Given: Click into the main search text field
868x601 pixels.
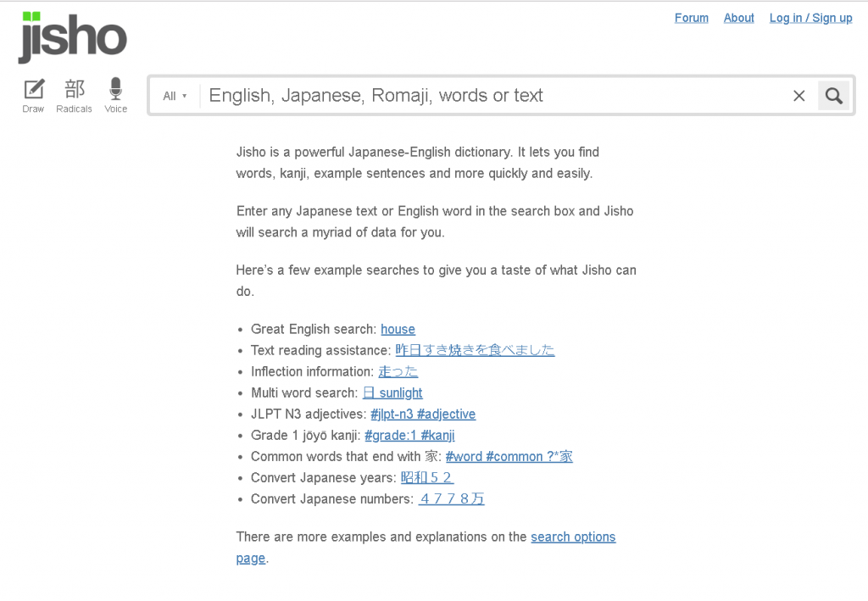Looking at the screenshot, I should point(492,96).
